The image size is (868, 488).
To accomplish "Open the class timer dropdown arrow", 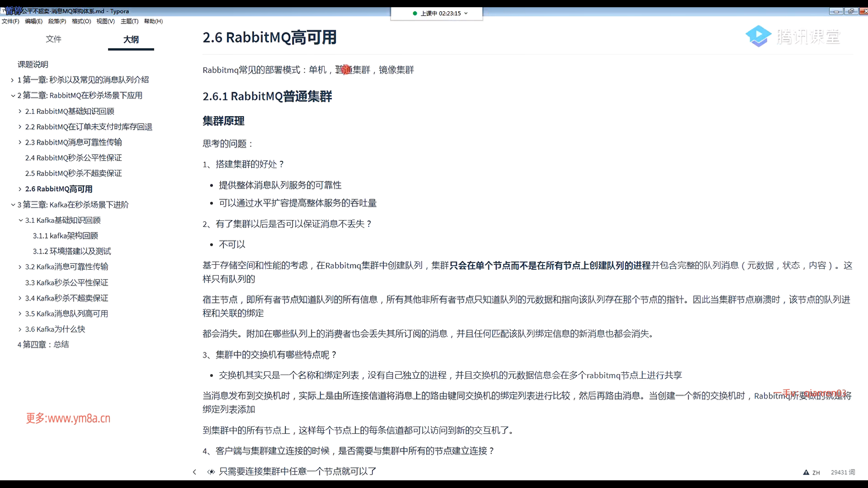I will pyautogui.click(x=466, y=14).
